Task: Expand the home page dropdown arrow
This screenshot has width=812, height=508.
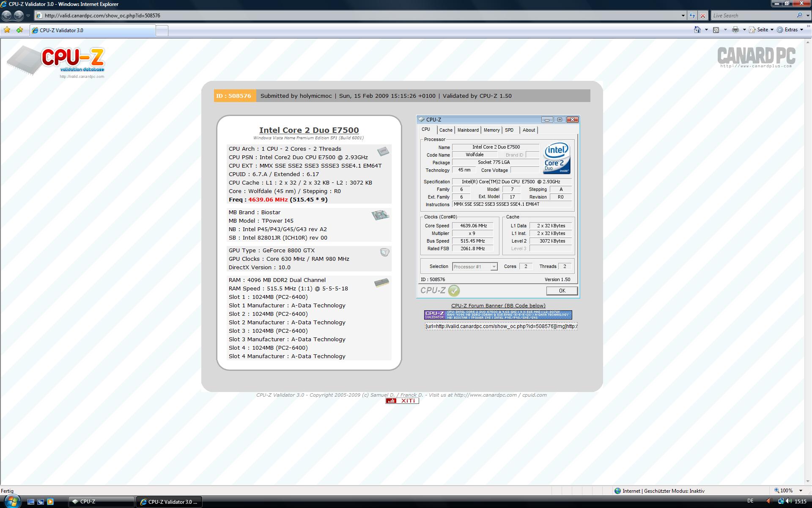Action: pos(706,30)
